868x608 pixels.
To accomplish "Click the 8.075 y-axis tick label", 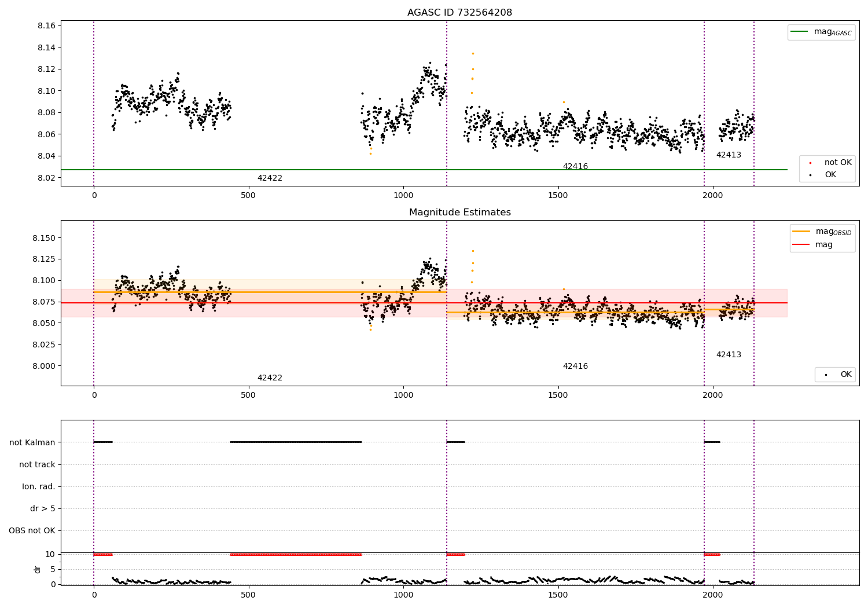I will 44,302.
